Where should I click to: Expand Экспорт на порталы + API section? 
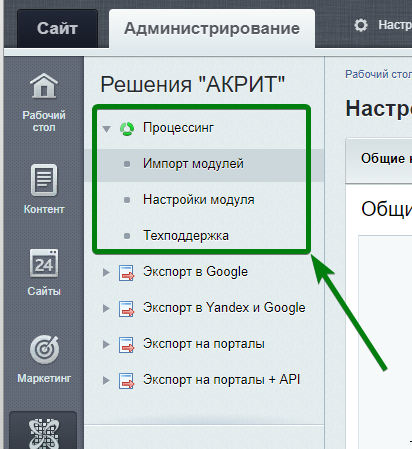click(x=106, y=380)
